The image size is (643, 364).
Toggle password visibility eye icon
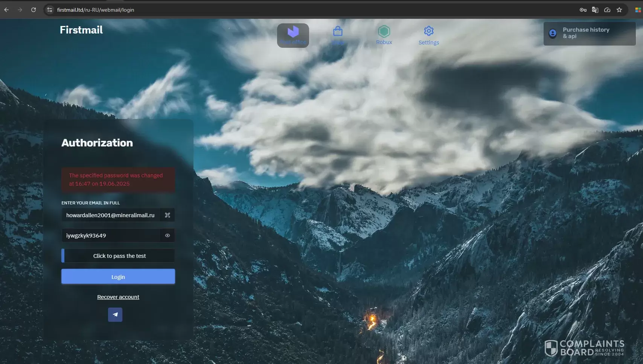[x=168, y=235]
